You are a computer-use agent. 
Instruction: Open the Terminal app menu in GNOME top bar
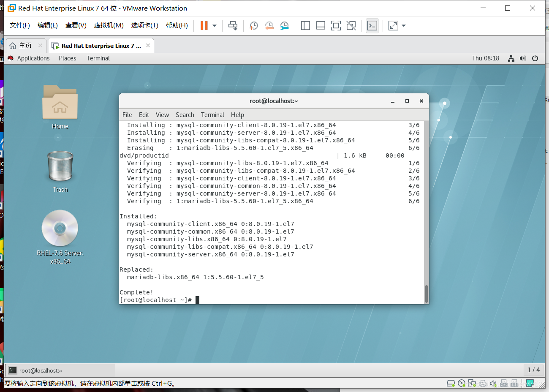[98, 58]
